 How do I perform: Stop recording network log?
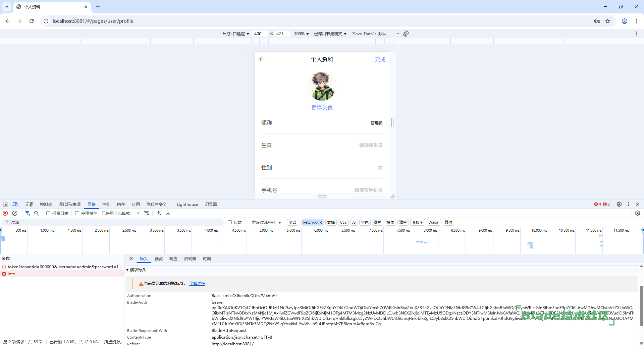pos(5,213)
